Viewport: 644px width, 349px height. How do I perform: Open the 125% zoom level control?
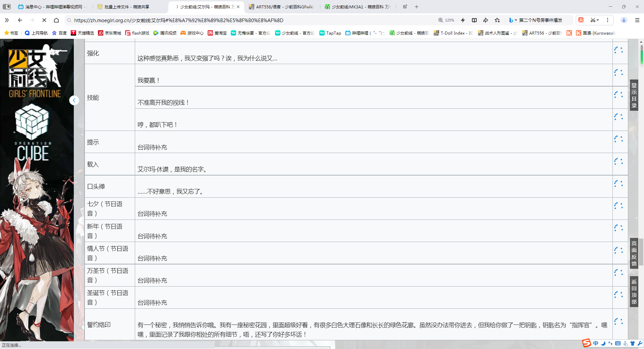tap(446, 20)
